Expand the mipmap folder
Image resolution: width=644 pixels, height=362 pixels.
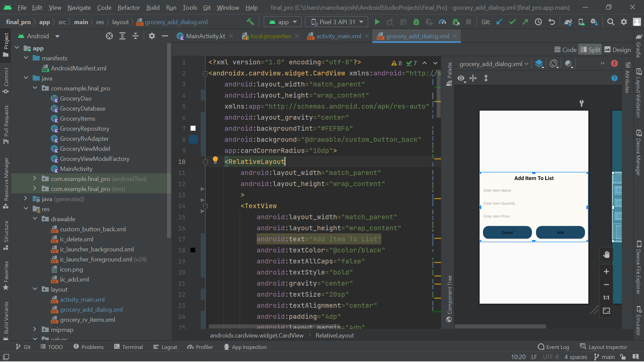coord(35,329)
